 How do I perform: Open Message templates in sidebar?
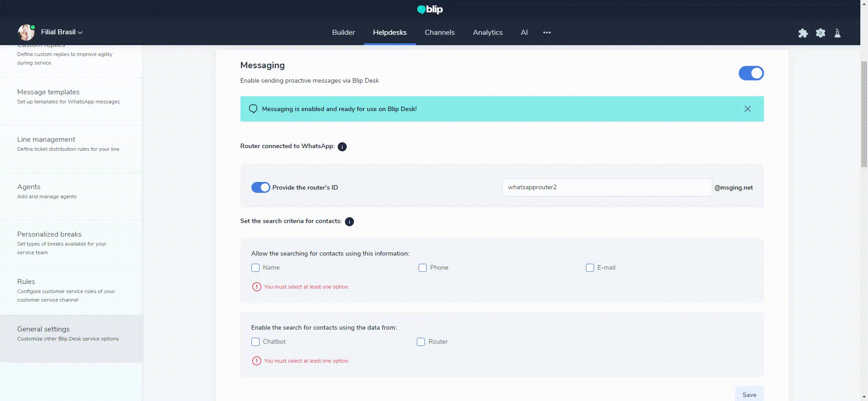point(71,102)
